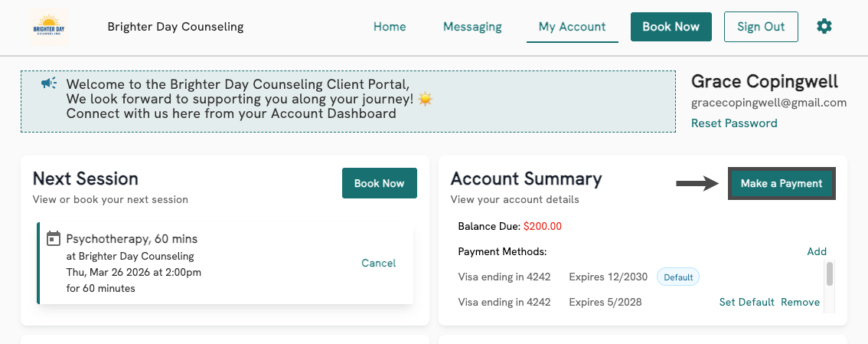Screen dimensions: 868x344
Task: Click the Default badge on first Visa
Action: click(678, 277)
